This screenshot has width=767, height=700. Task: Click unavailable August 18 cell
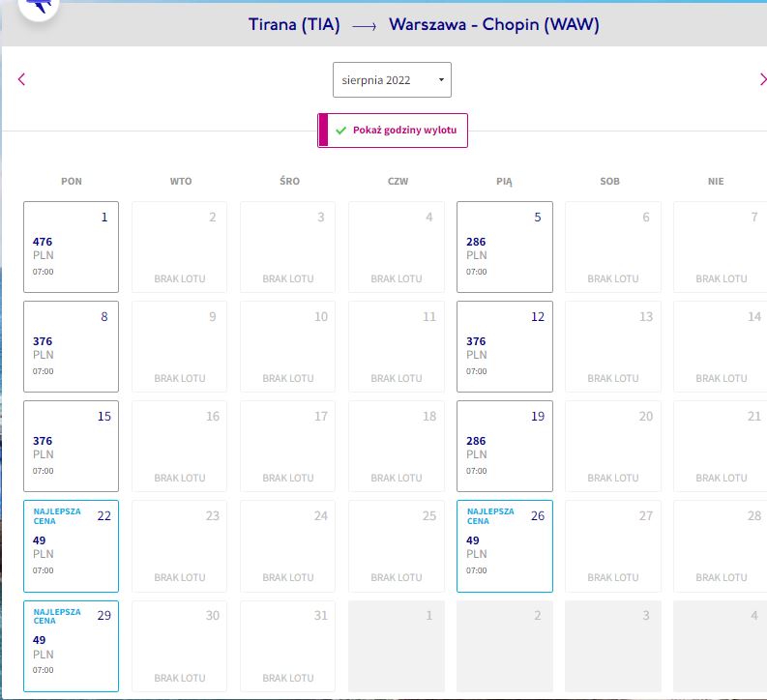point(397,447)
